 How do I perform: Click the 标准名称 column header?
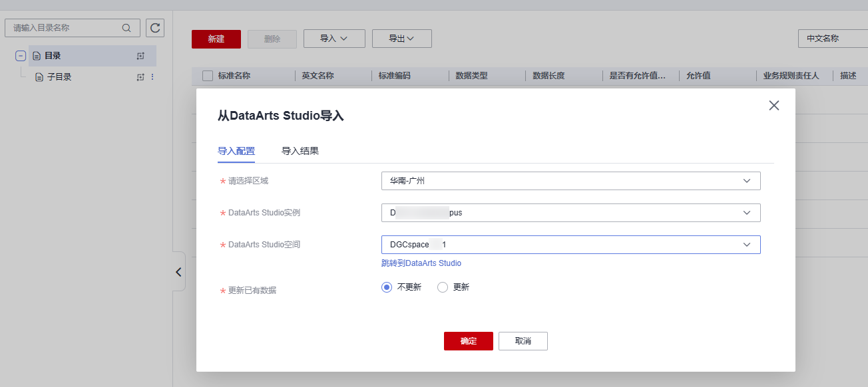[x=234, y=76]
